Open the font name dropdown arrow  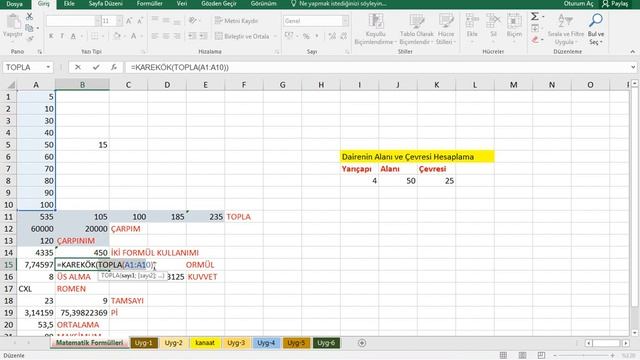[x=98, y=21]
